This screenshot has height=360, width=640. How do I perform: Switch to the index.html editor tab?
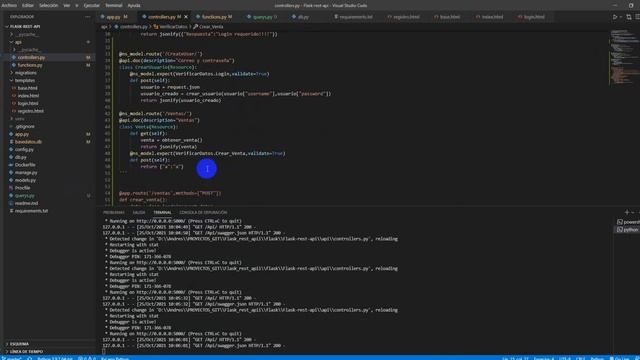(x=492, y=17)
